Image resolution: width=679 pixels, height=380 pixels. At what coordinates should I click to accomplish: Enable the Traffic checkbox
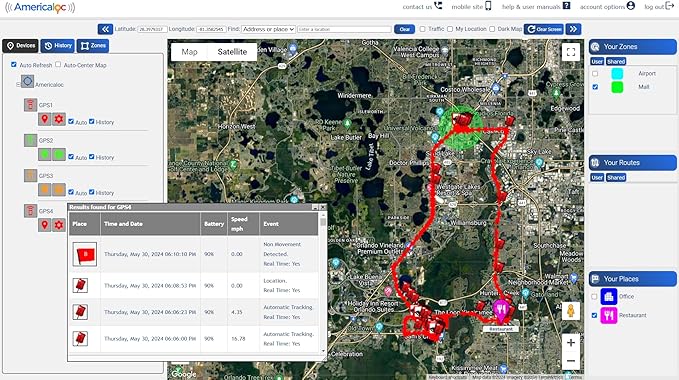point(422,29)
